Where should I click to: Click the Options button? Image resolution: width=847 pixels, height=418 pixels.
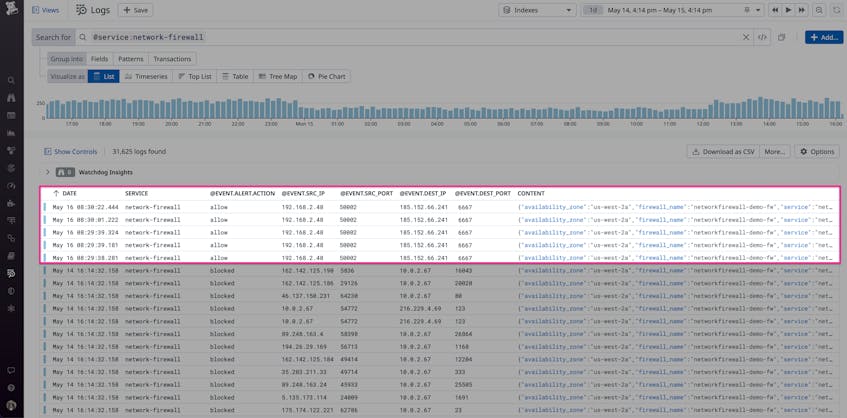(x=817, y=152)
